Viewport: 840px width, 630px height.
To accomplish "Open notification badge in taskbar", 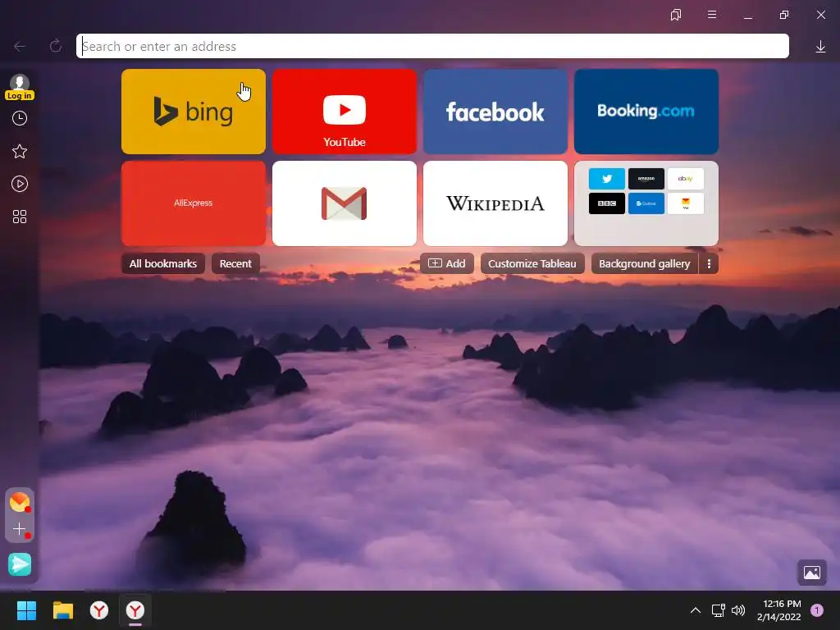I will pos(817,610).
